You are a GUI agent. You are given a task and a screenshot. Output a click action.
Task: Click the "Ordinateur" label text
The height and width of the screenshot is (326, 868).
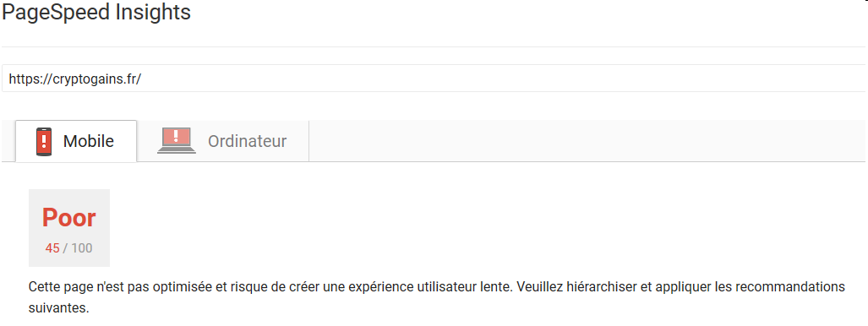tap(248, 141)
